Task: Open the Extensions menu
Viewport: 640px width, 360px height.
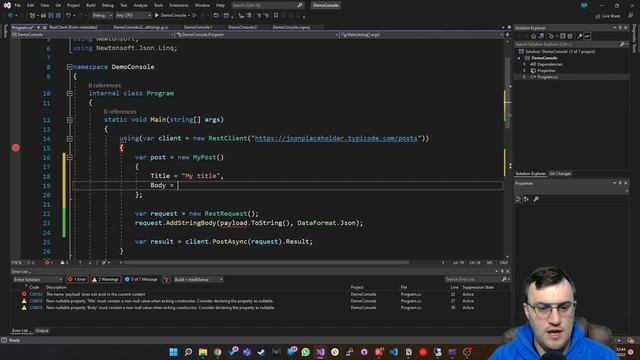Action: [179, 5]
